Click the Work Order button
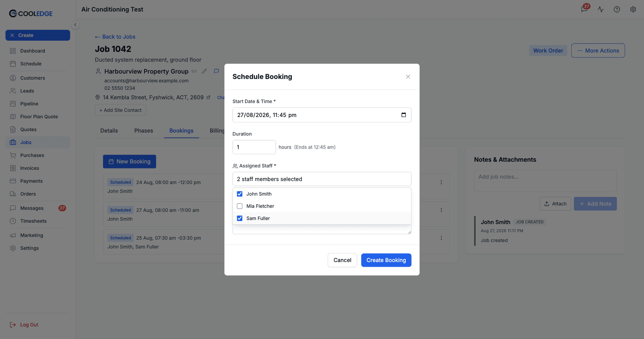This screenshot has height=339, width=644. (x=548, y=51)
